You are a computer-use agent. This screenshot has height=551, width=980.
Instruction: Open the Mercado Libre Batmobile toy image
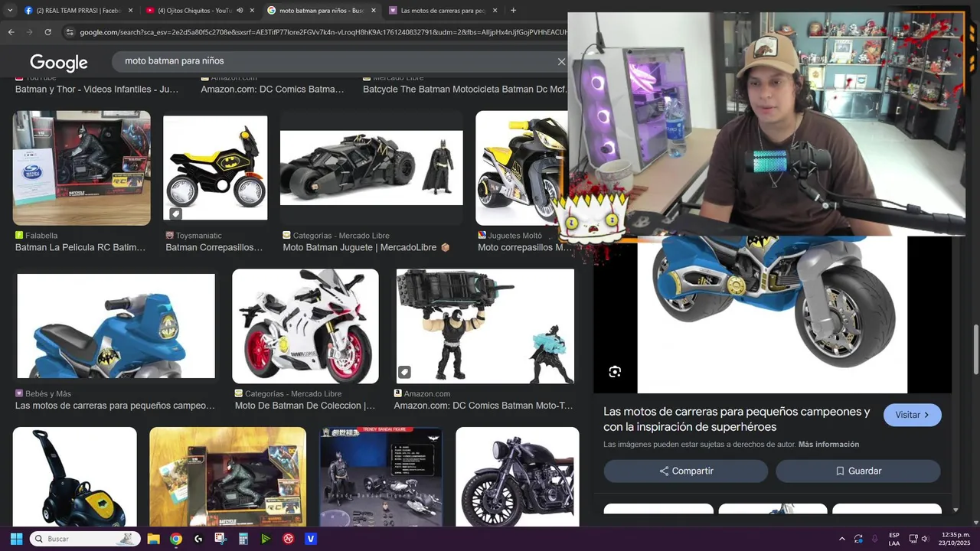click(371, 168)
